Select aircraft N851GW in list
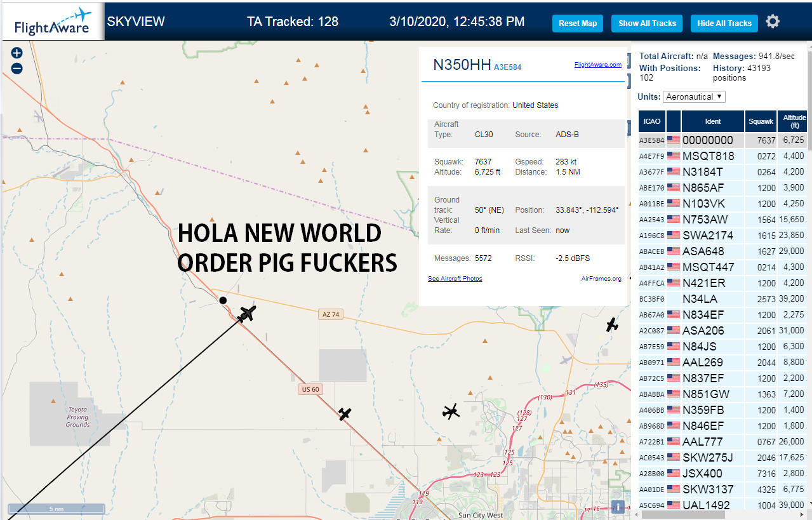This screenshot has height=520, width=812. tap(722, 394)
